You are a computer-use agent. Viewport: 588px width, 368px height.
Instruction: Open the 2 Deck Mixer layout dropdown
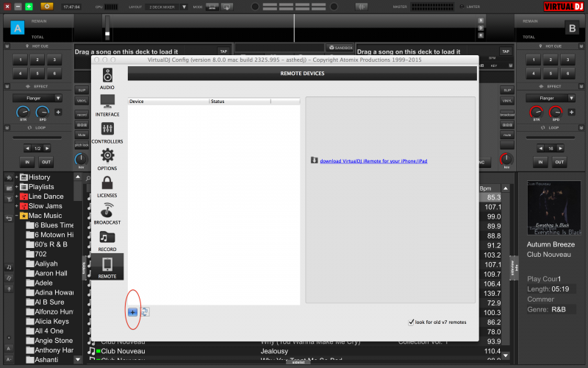pyautogui.click(x=184, y=7)
